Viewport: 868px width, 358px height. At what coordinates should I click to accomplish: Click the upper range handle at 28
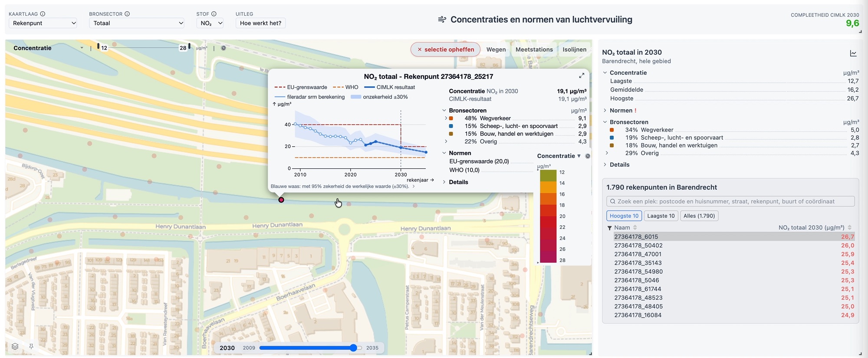tap(189, 46)
